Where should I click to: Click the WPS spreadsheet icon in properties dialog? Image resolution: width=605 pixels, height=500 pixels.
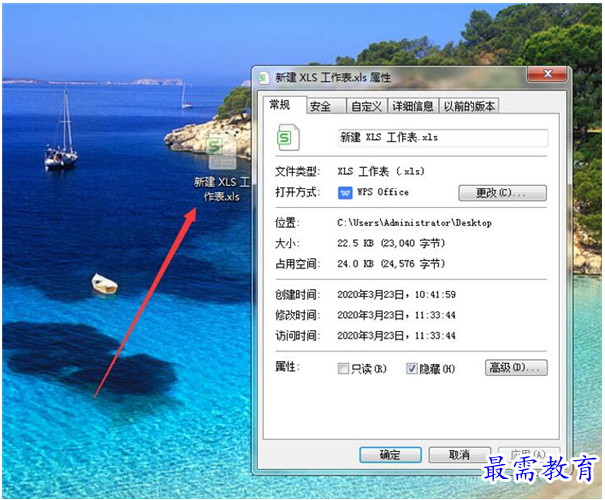tap(288, 137)
